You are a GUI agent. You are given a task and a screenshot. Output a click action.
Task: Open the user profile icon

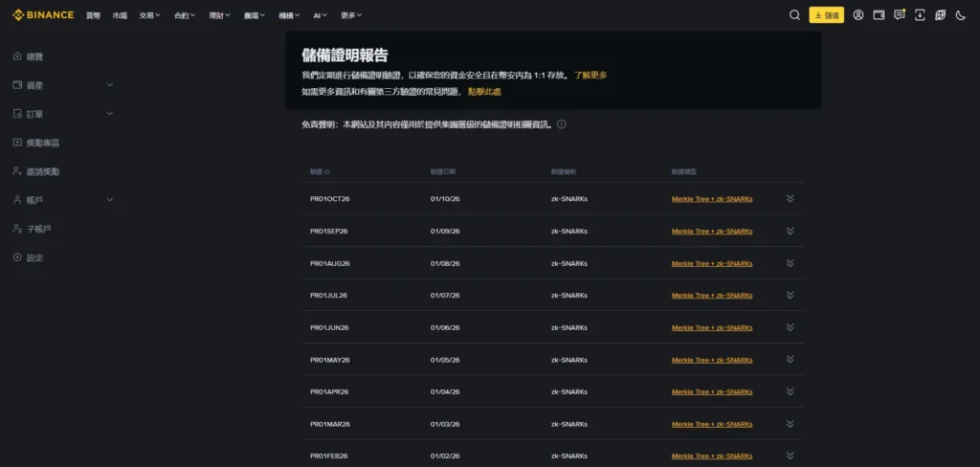(x=858, y=15)
